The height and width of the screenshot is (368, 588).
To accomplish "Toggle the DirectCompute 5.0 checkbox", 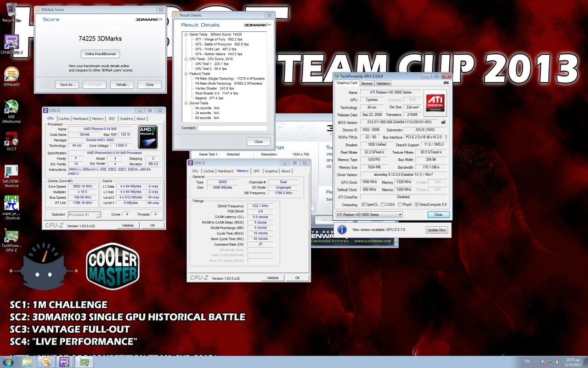I will (417, 204).
